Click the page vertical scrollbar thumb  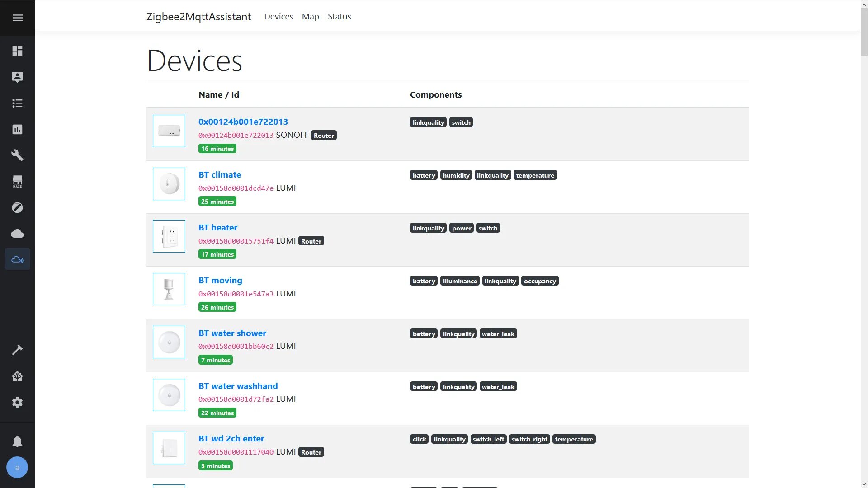click(x=864, y=32)
